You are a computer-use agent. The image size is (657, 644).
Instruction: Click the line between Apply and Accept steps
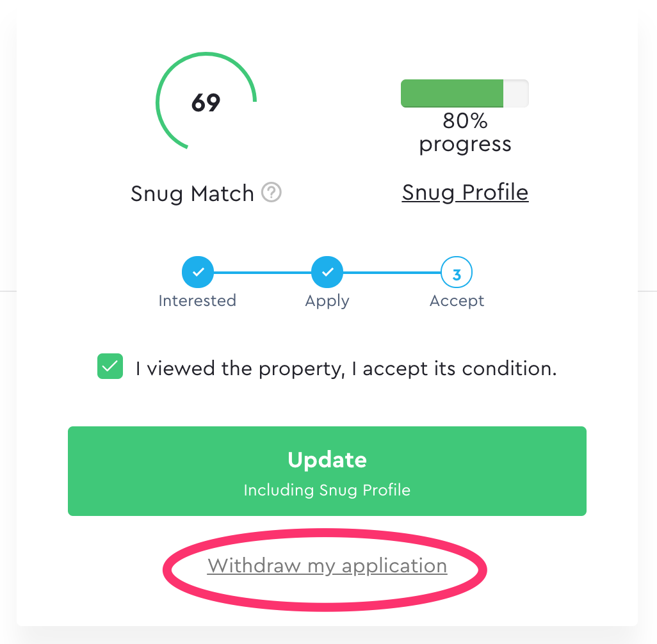[392, 272]
